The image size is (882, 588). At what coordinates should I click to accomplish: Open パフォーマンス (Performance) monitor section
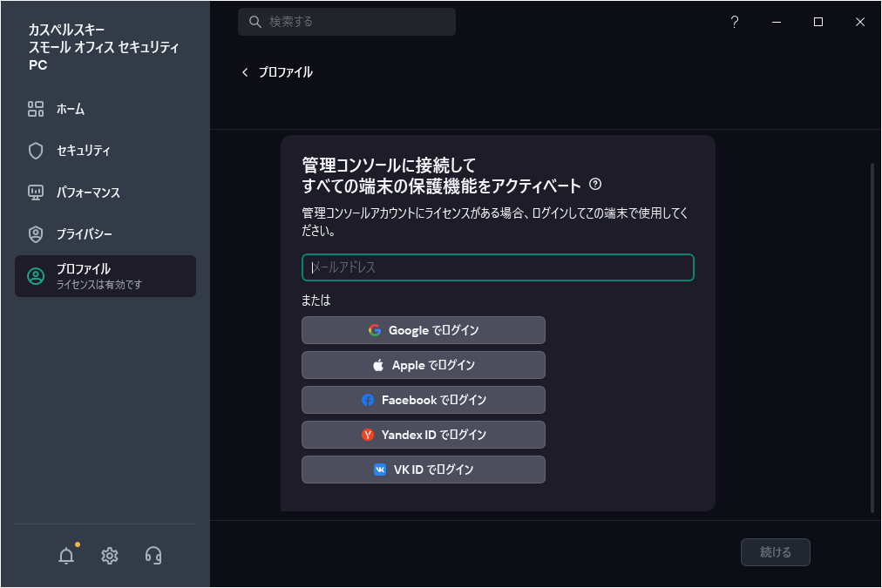tap(35, 193)
